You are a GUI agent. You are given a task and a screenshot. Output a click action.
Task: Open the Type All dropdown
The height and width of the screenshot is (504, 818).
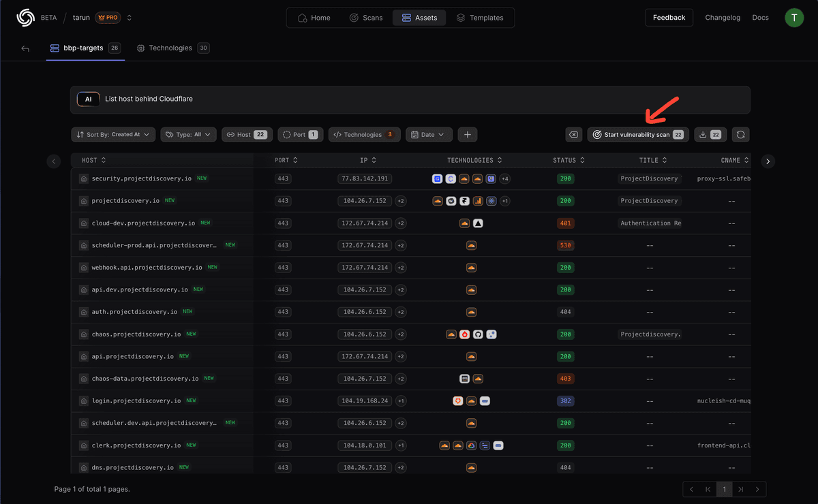pos(188,134)
